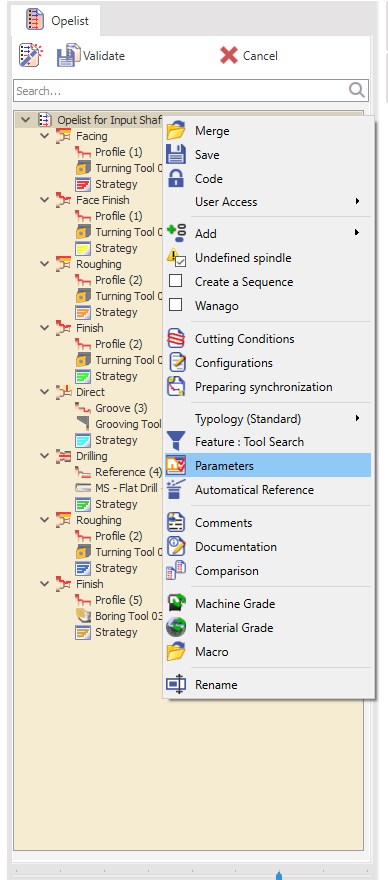388x880 pixels.
Task: Collapse the Opelist for Input Shaft root node
Action: (25, 120)
